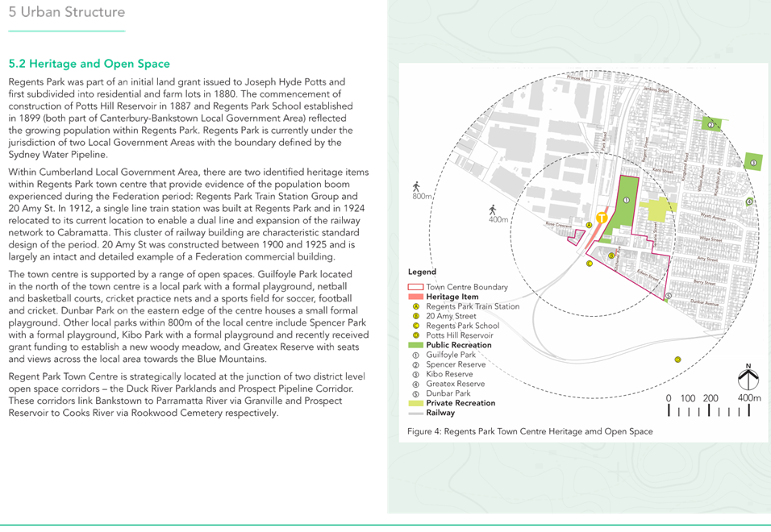
Task: Click the '5 Urban Structure' page heading
Action: 67,12
